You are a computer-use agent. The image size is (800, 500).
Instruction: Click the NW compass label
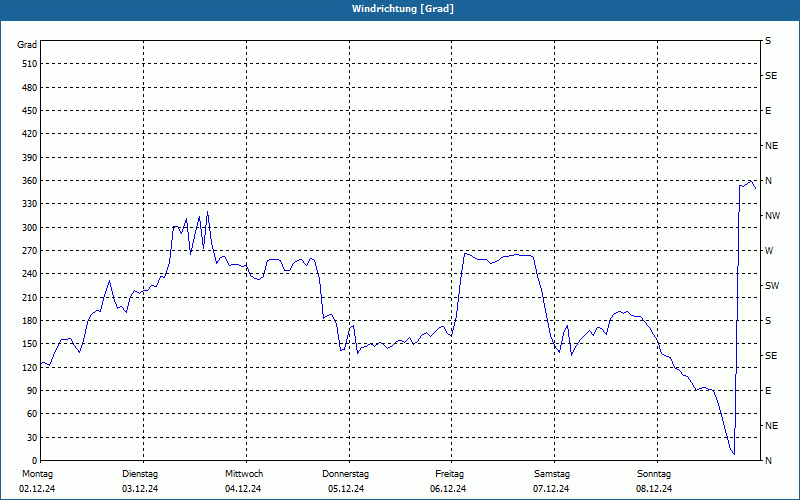pos(772,216)
